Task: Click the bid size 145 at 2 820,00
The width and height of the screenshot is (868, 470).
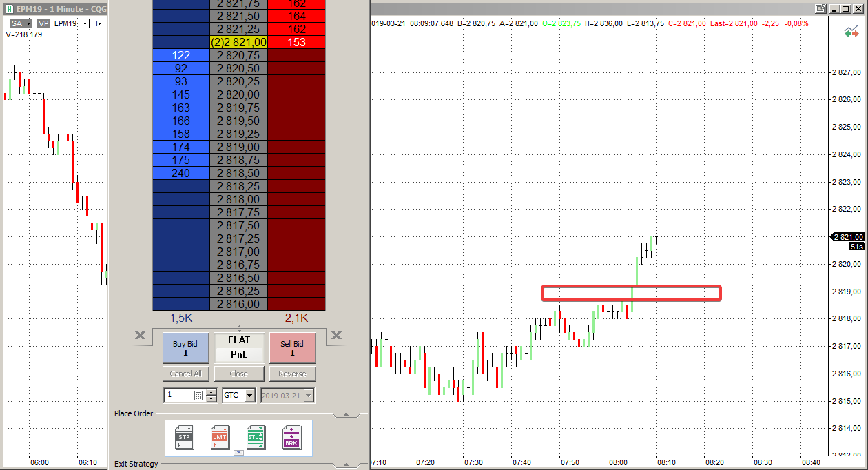Action: pyautogui.click(x=181, y=94)
